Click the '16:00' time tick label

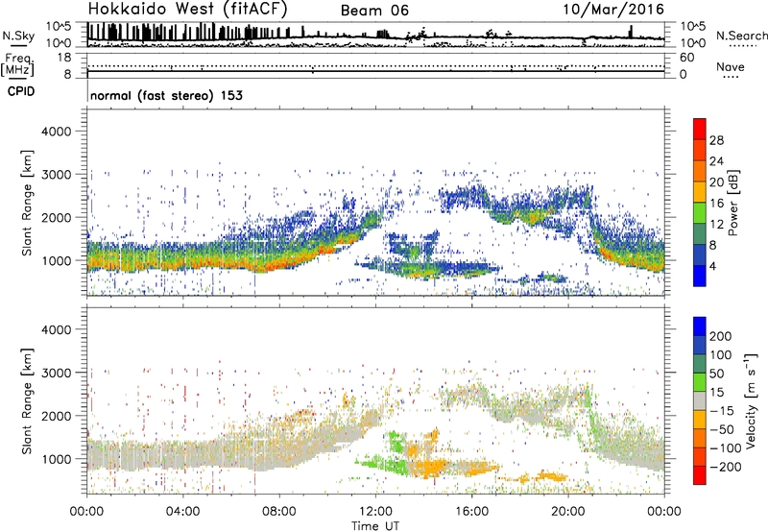471,512
